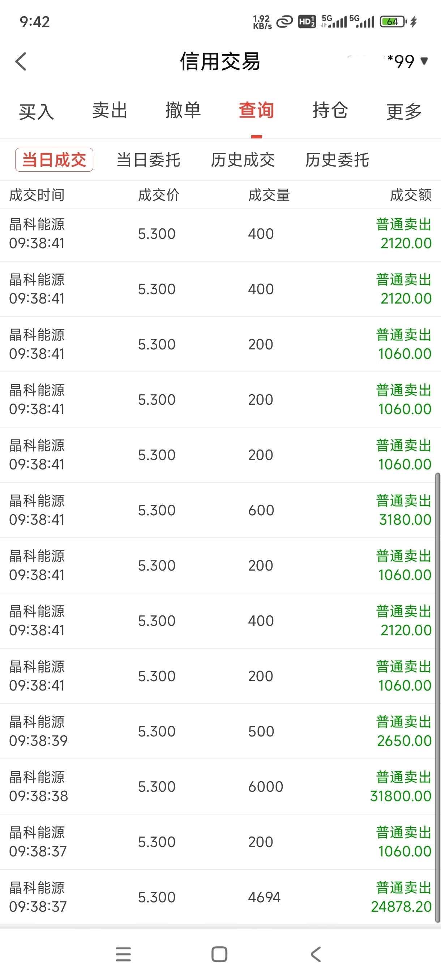Image resolution: width=441 pixels, height=980 pixels.
Task: Open the 6000 share trade record
Action: [x=220, y=786]
